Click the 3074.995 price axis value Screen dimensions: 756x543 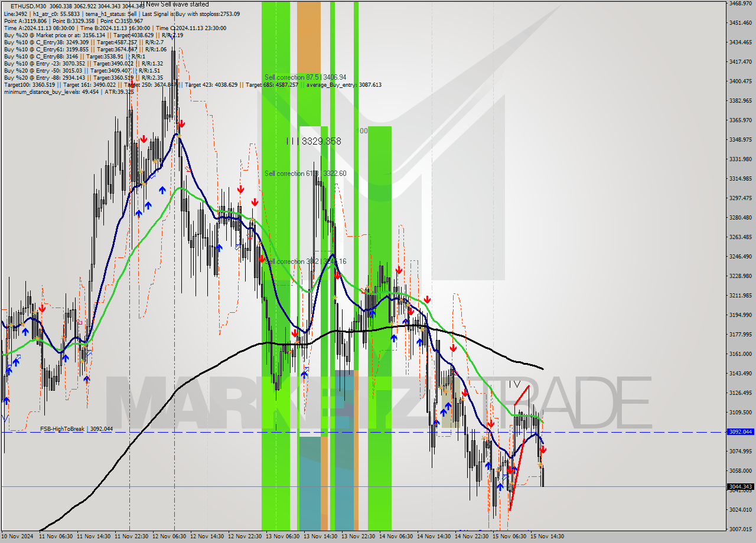[x=741, y=452]
